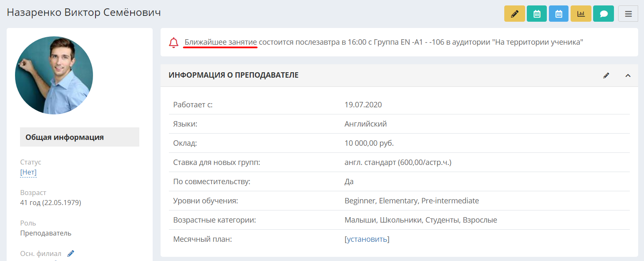Open the teal calendar schedule button
Image resolution: width=644 pixels, height=261 pixels.
(537, 14)
